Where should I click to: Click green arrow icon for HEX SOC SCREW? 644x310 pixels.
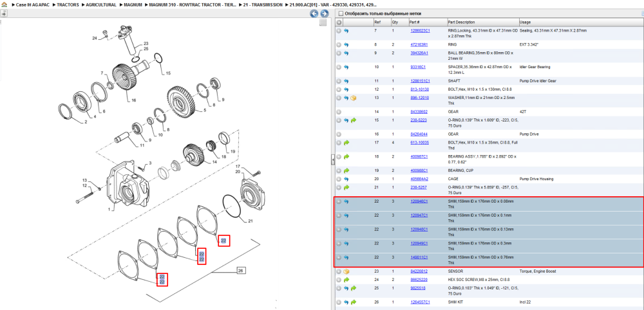pyautogui.click(x=346, y=280)
